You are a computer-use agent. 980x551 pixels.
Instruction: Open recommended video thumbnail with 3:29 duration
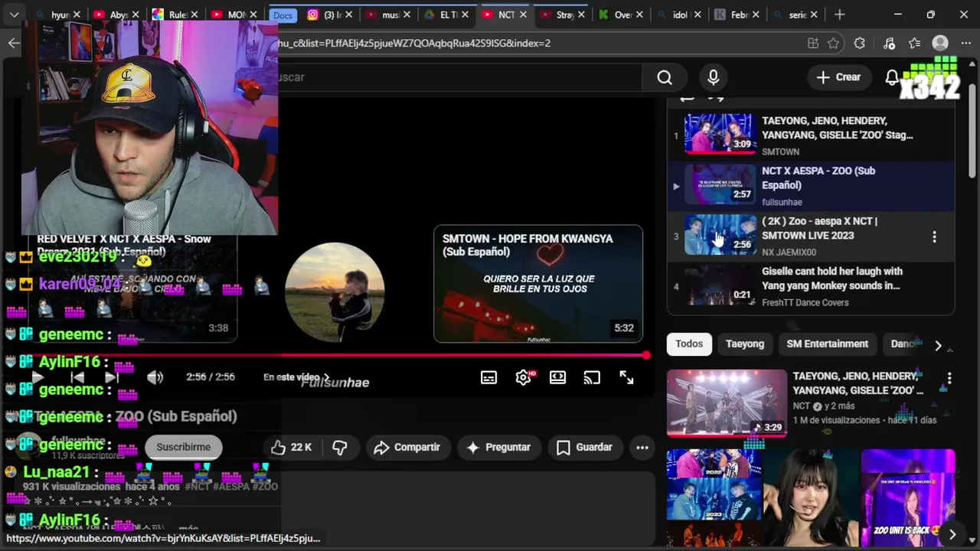(x=727, y=403)
